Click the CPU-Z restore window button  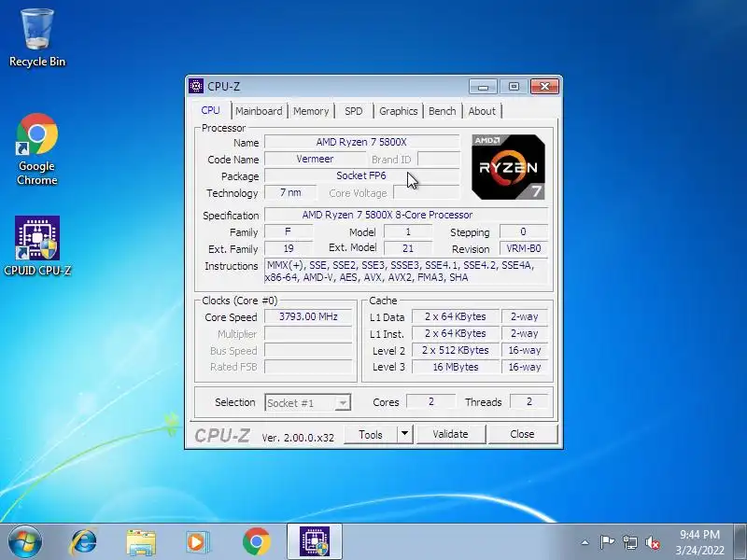tap(514, 86)
